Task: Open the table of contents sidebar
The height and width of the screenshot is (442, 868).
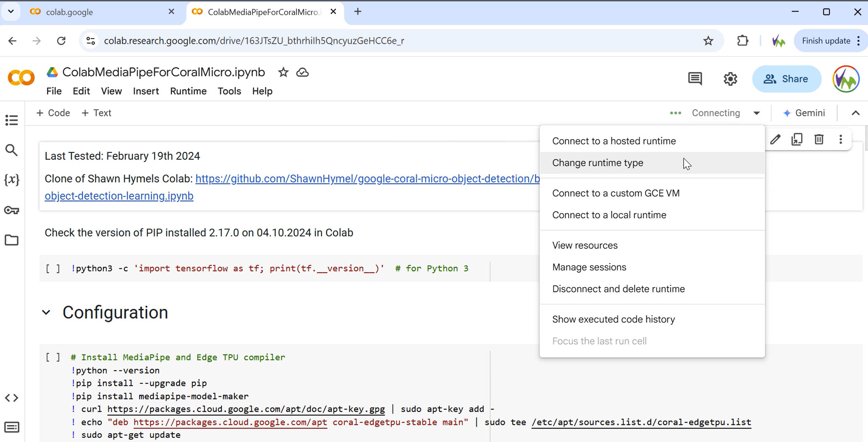Action: tap(11, 120)
